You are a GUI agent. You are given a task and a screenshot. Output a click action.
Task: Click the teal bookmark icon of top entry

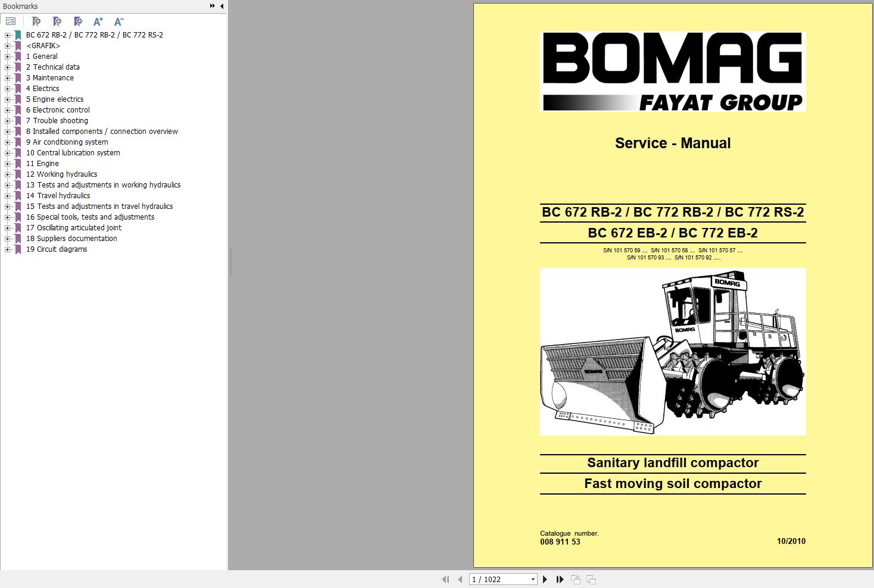click(18, 35)
